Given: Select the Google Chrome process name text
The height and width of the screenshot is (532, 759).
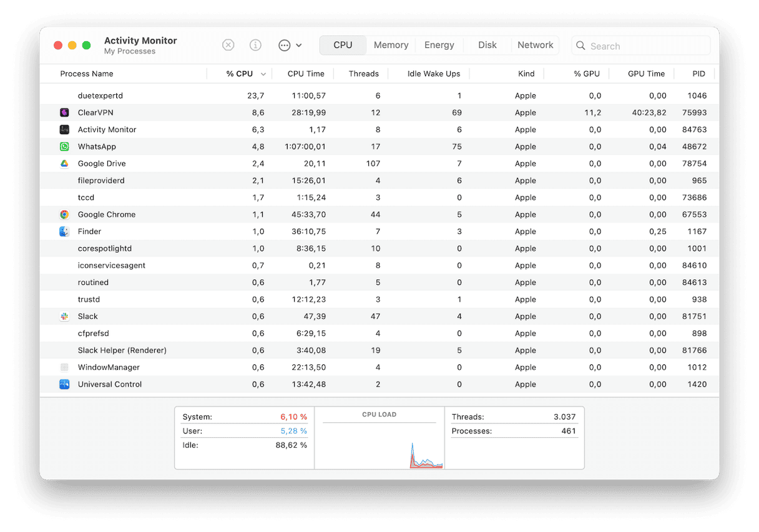Looking at the screenshot, I should tap(107, 215).
